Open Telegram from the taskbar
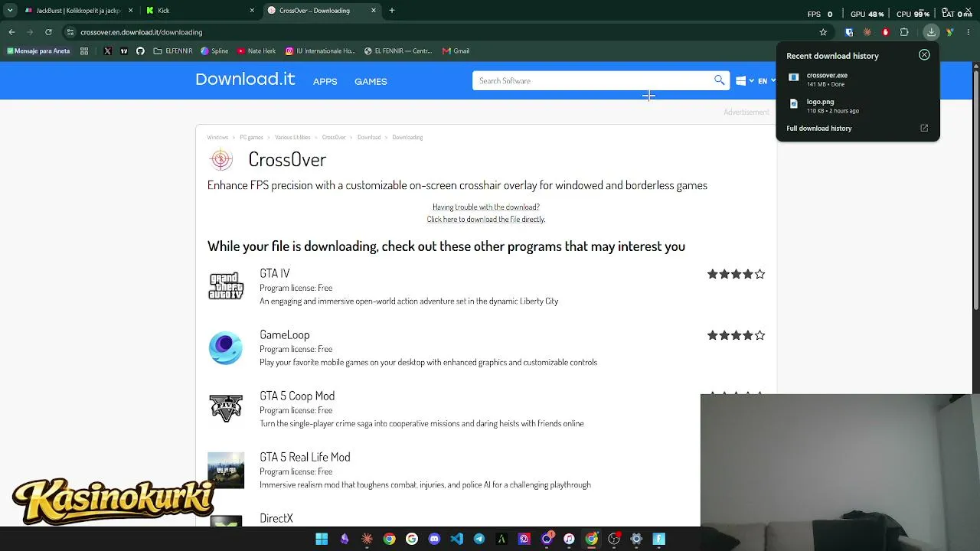This screenshot has height=551, width=980. point(479,539)
